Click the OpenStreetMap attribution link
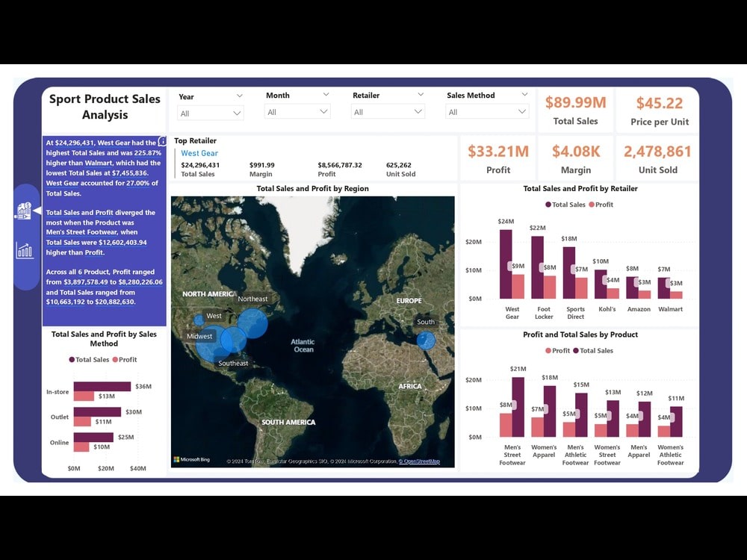Screen dimensions: 747x560 pos(420,461)
